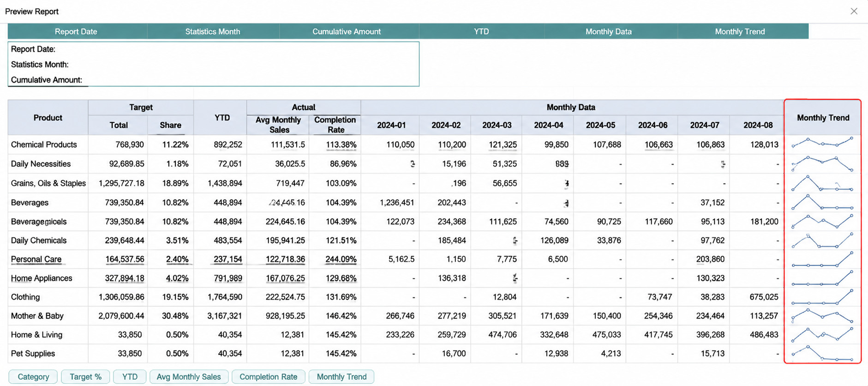This screenshot has width=868, height=386.
Task: Click the Avg Monthly Sales button
Action: [189, 377]
